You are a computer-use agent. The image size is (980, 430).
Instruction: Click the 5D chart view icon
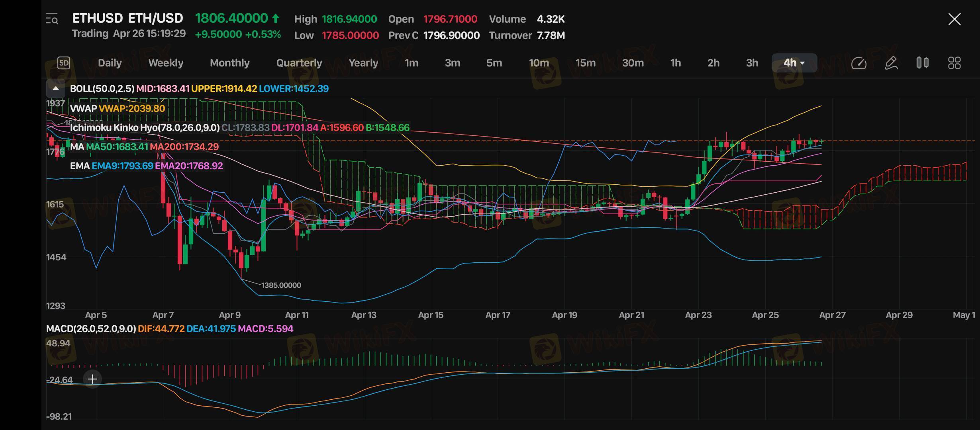pyautogui.click(x=64, y=63)
